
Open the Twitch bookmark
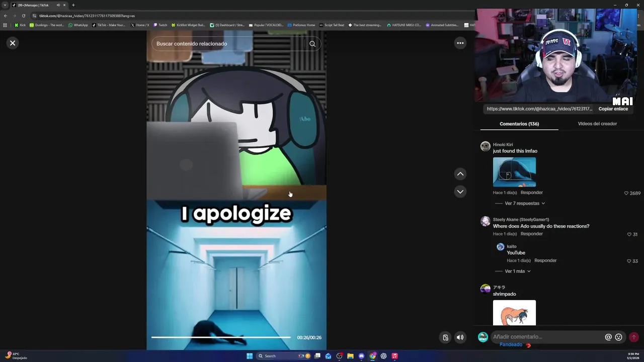(x=160, y=25)
